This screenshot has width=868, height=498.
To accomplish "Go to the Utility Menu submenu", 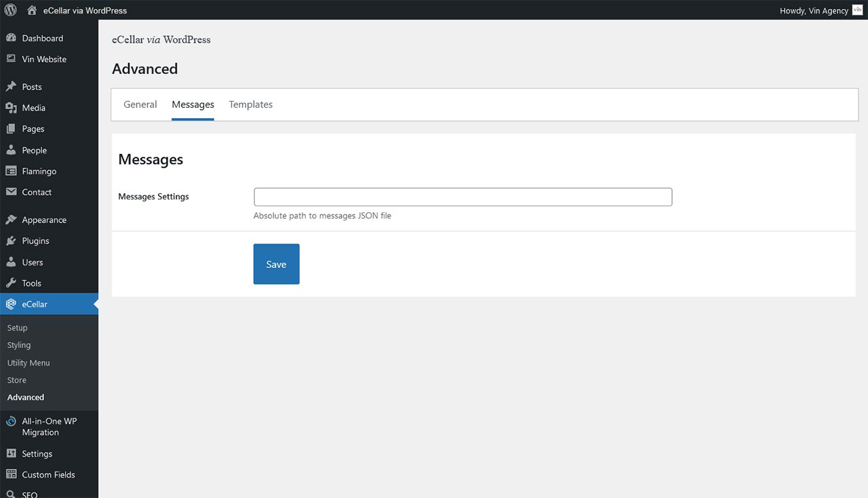I will tap(28, 363).
